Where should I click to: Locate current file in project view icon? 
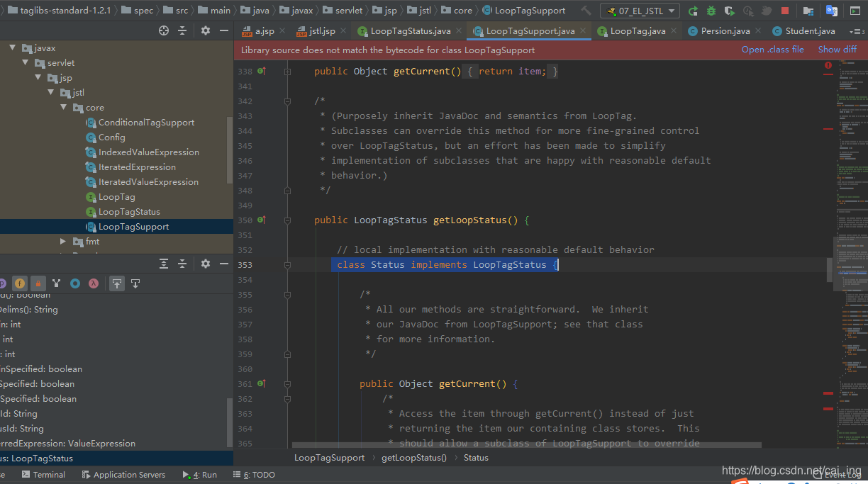click(164, 30)
